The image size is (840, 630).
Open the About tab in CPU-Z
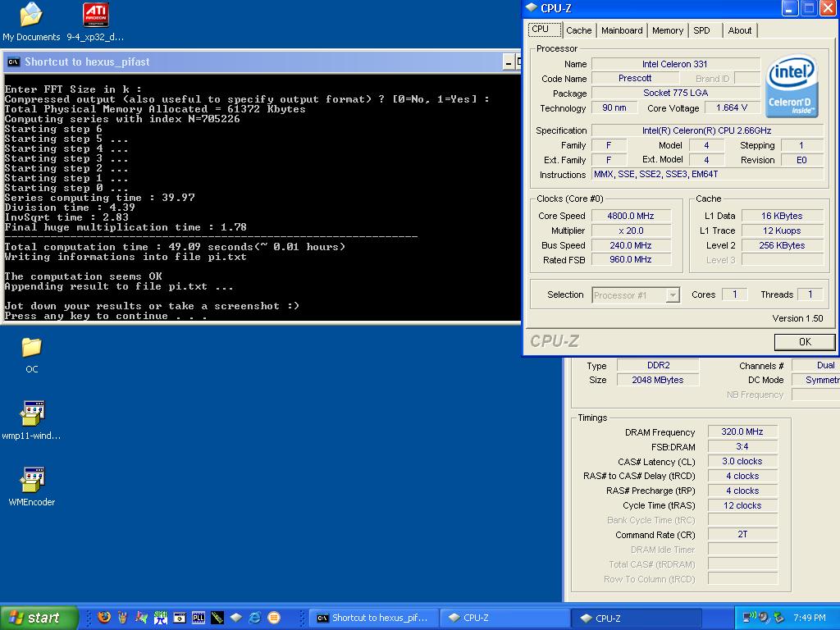click(739, 30)
